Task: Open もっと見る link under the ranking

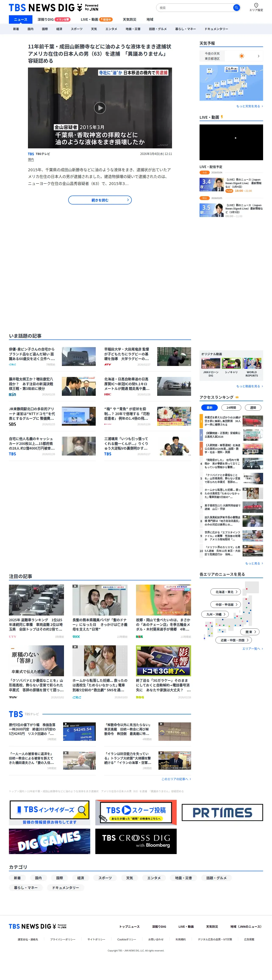Action: click(x=254, y=563)
